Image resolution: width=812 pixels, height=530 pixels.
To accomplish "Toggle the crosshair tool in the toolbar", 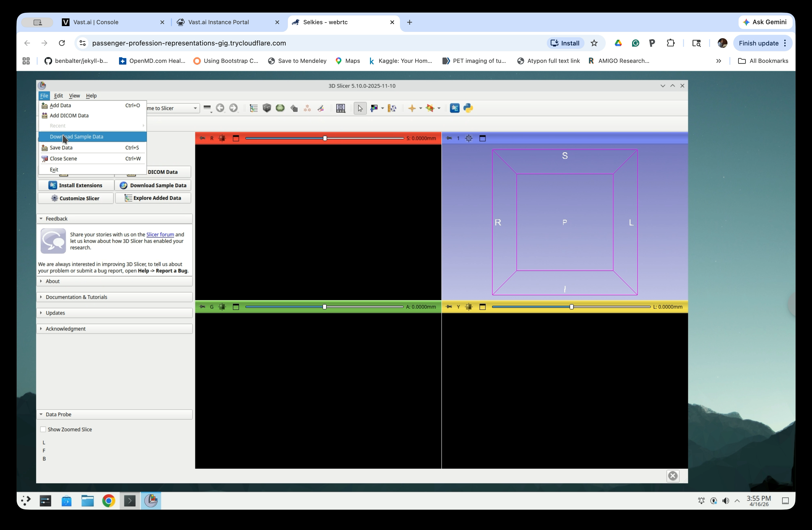I will coord(413,108).
